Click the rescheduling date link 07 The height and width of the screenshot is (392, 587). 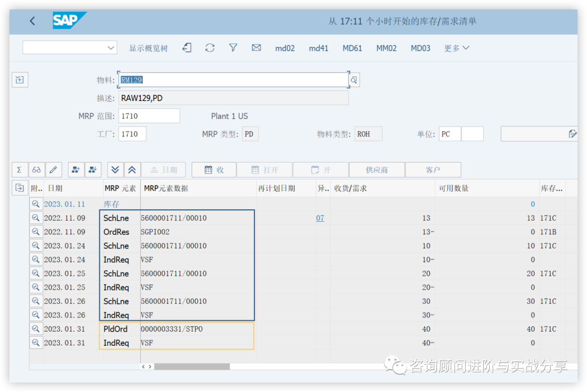[x=320, y=218]
